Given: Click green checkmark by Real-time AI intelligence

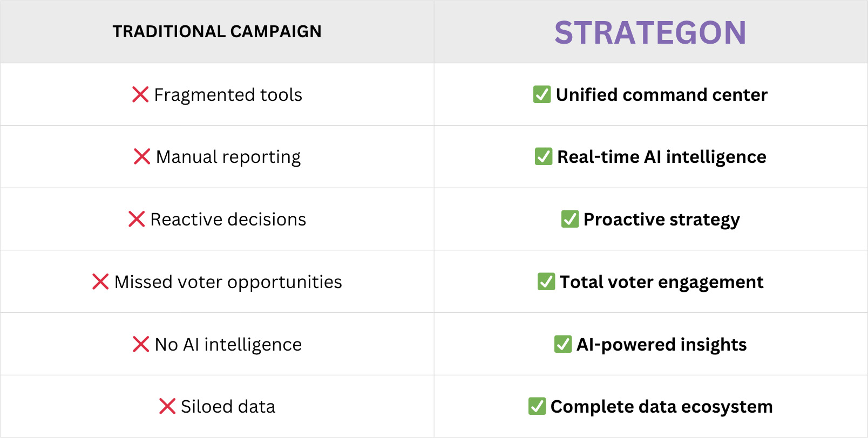Looking at the screenshot, I should coord(544,156).
